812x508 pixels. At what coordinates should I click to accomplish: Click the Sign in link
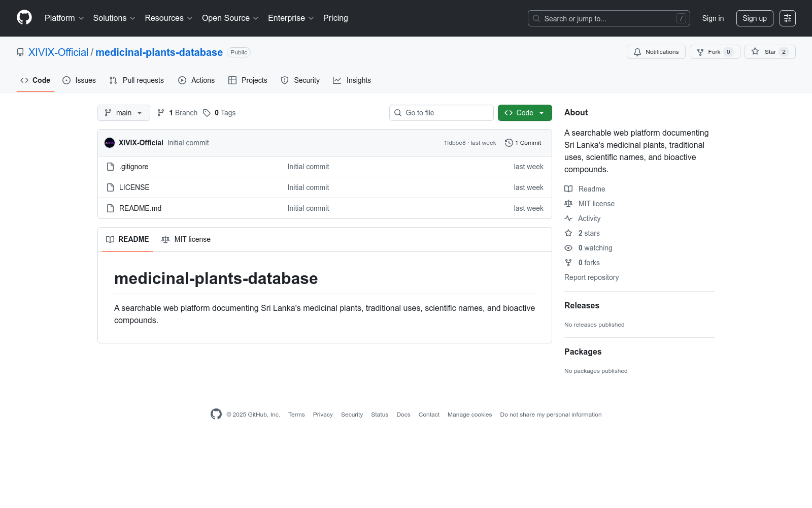click(x=713, y=18)
